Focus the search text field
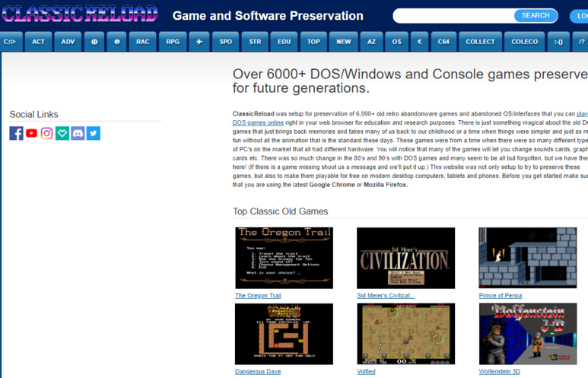This screenshot has width=588, height=378. [453, 16]
